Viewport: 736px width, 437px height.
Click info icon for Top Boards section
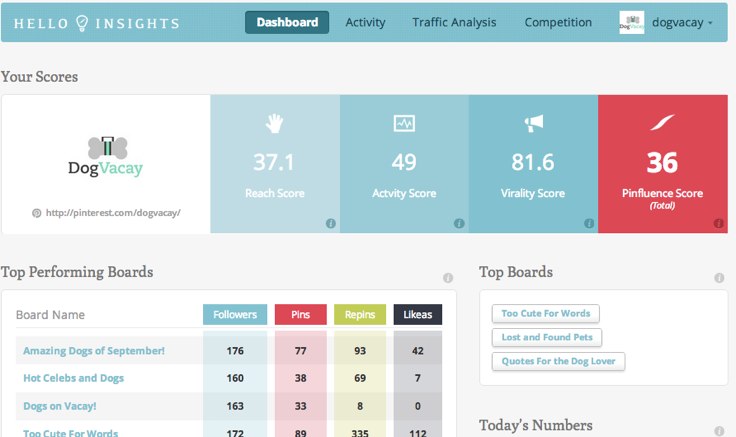point(719,278)
